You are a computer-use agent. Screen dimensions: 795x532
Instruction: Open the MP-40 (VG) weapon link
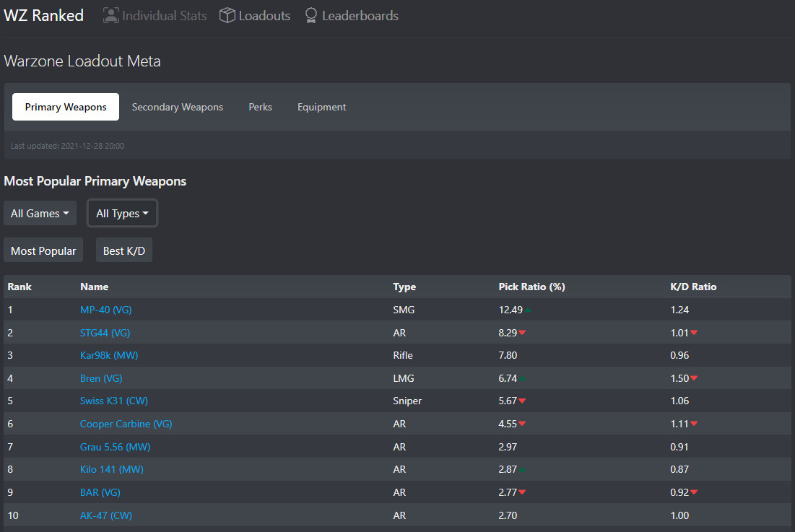click(x=106, y=310)
